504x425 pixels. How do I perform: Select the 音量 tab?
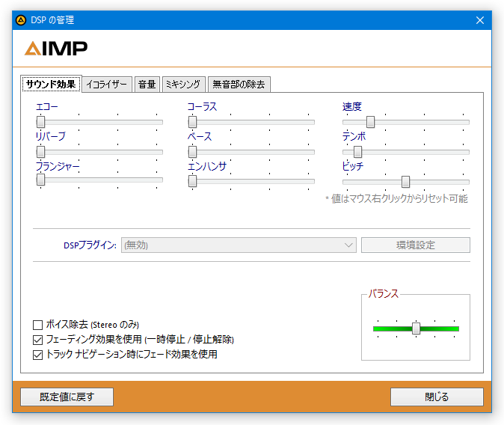(147, 85)
